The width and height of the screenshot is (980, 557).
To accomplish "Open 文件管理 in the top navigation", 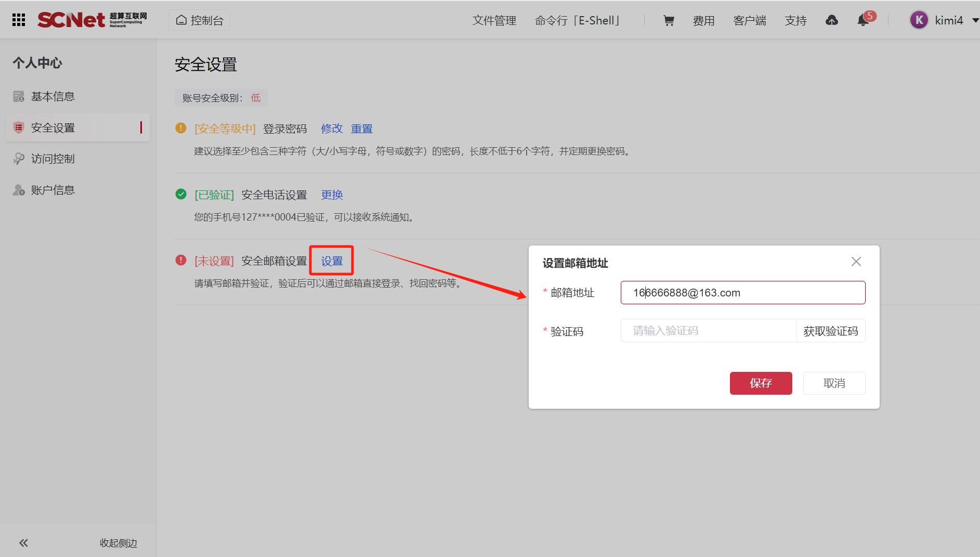I will tap(494, 20).
